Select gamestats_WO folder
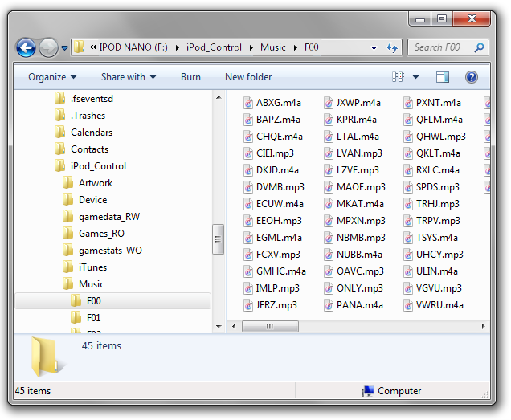 [102, 251]
